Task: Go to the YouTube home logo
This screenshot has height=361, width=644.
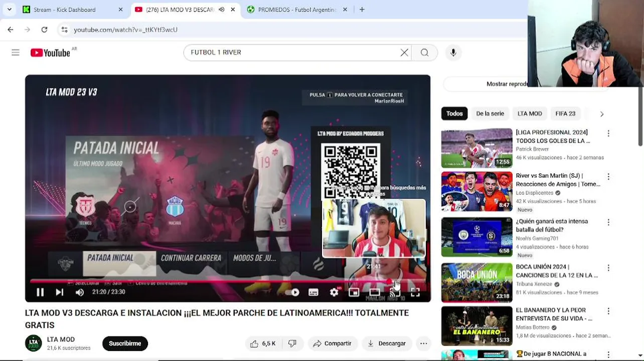Action: click(51, 53)
